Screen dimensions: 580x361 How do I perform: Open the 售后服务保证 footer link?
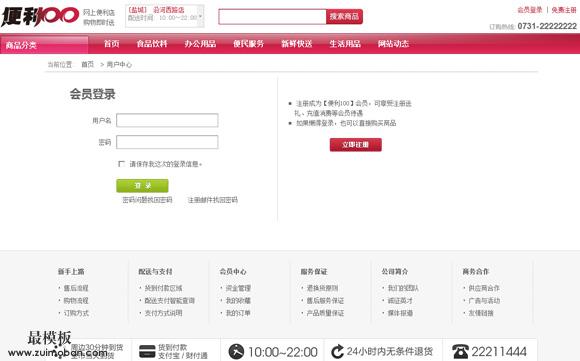[325, 300]
